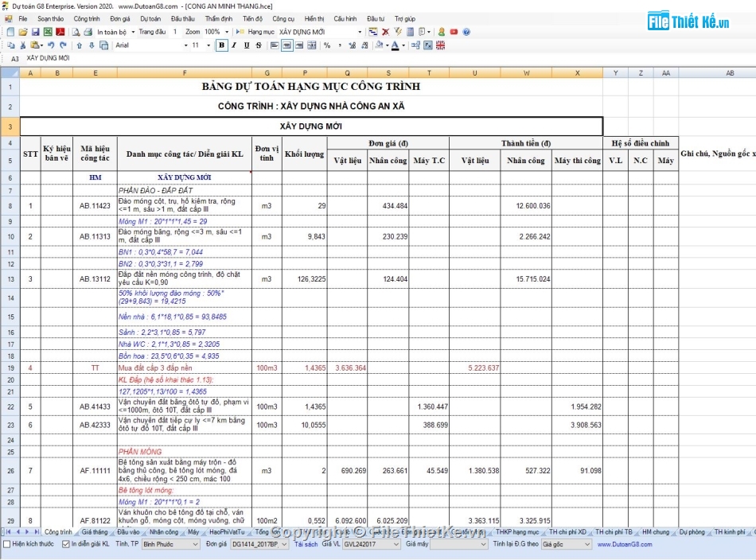Switch to Giá tháng sheet tab
The width and height of the screenshot is (756, 560).
(95, 532)
